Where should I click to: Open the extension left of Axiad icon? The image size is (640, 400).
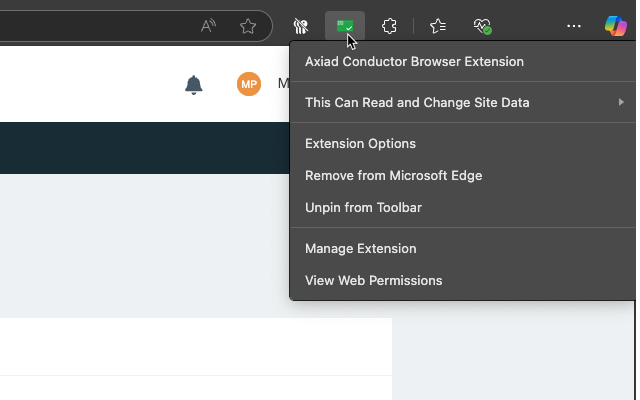[x=300, y=27]
